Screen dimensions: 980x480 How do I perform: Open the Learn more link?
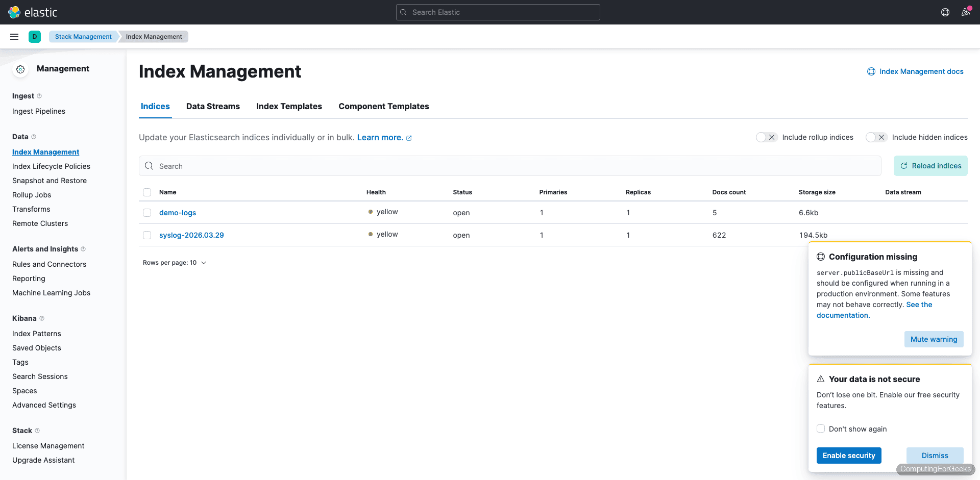380,137
